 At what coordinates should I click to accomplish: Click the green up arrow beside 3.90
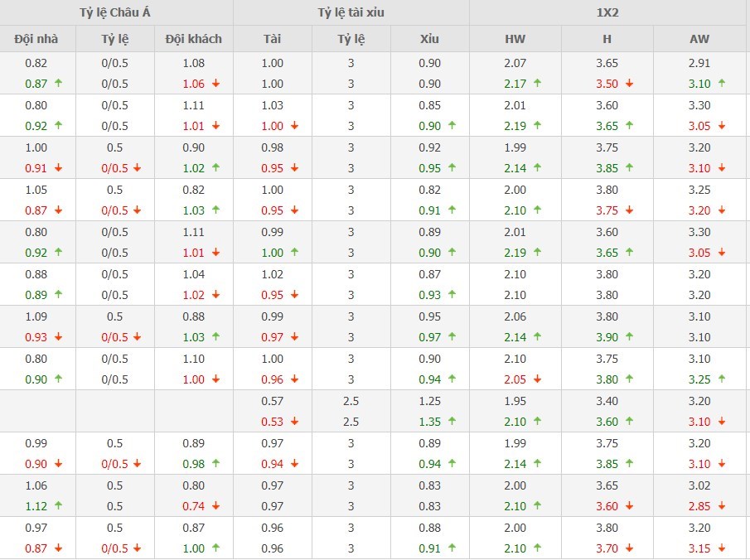point(629,337)
